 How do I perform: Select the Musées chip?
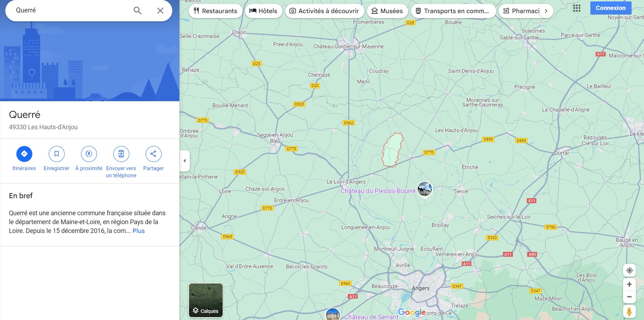387,11
